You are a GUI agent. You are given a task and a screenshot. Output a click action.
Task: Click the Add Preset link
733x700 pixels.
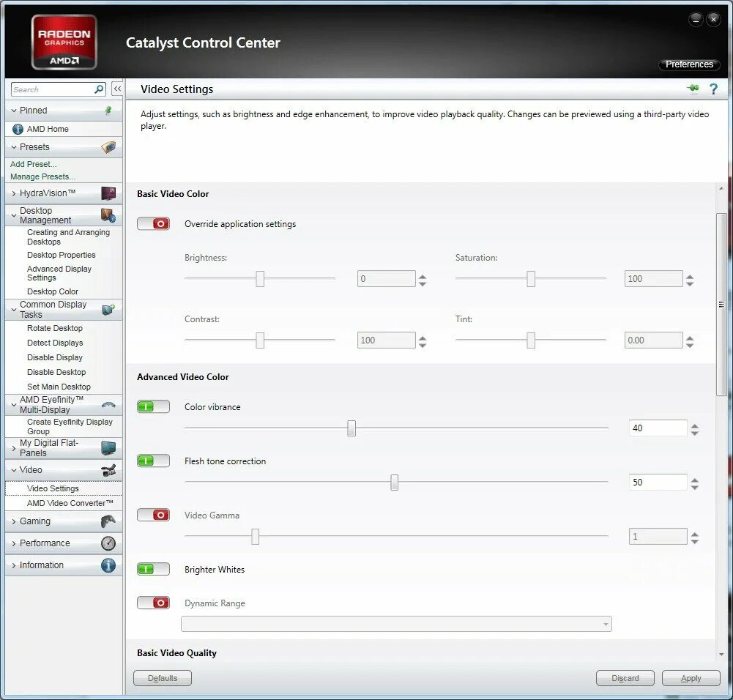coord(33,164)
